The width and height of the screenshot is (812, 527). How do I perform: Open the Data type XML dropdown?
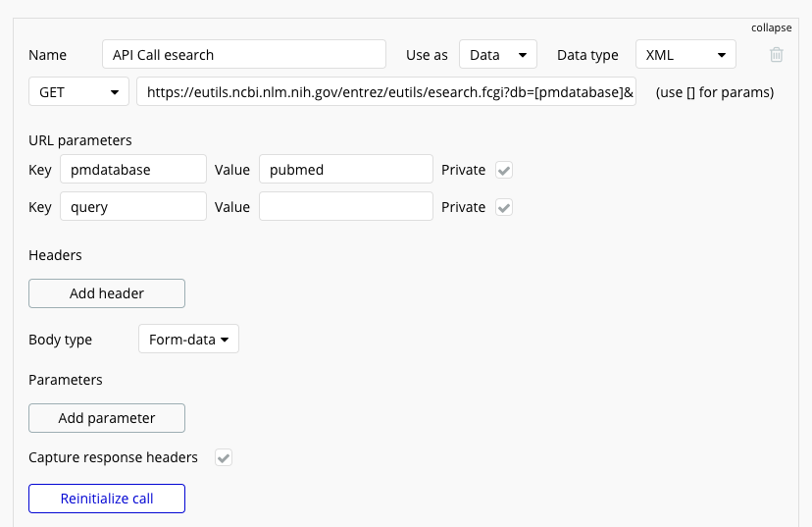click(685, 55)
